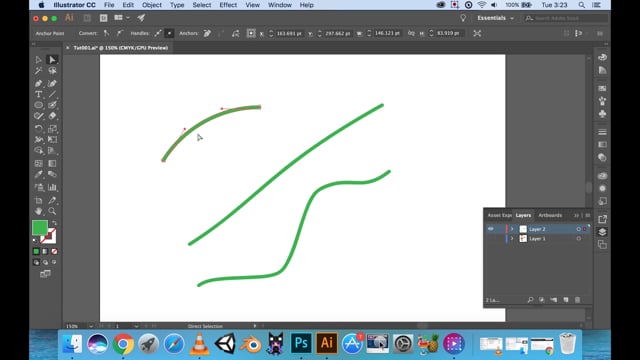Toggle show handles for multiple anchors
This screenshot has height=360, width=640.
click(x=158, y=33)
